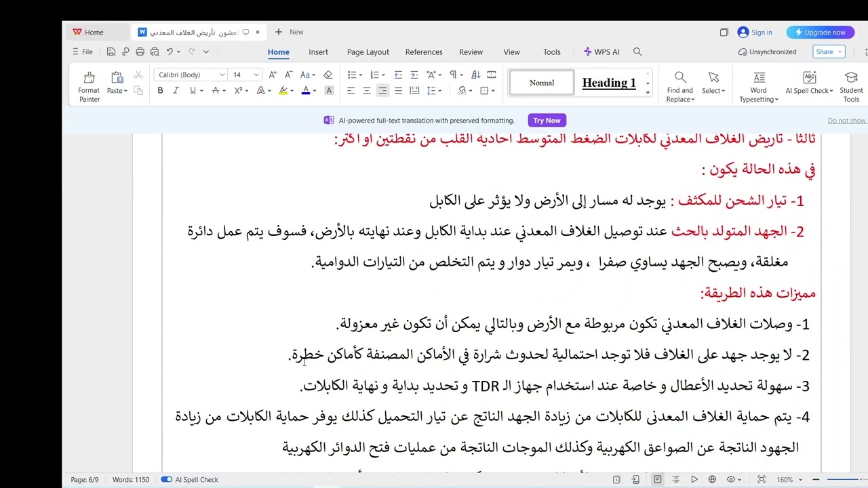Open Word Typesetting dropdown
The height and width of the screenshot is (488, 868).
pos(758,87)
